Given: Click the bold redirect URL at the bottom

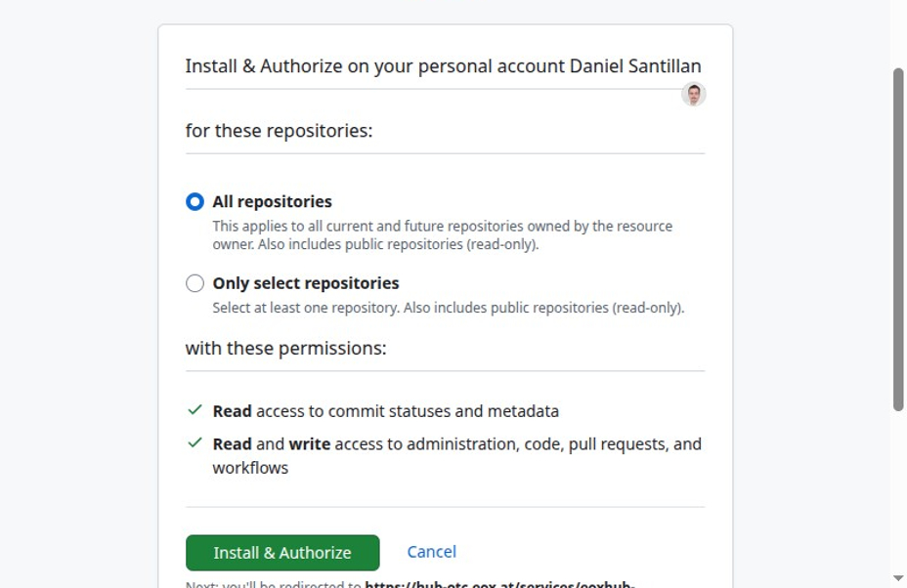Looking at the screenshot, I should (x=499, y=584).
